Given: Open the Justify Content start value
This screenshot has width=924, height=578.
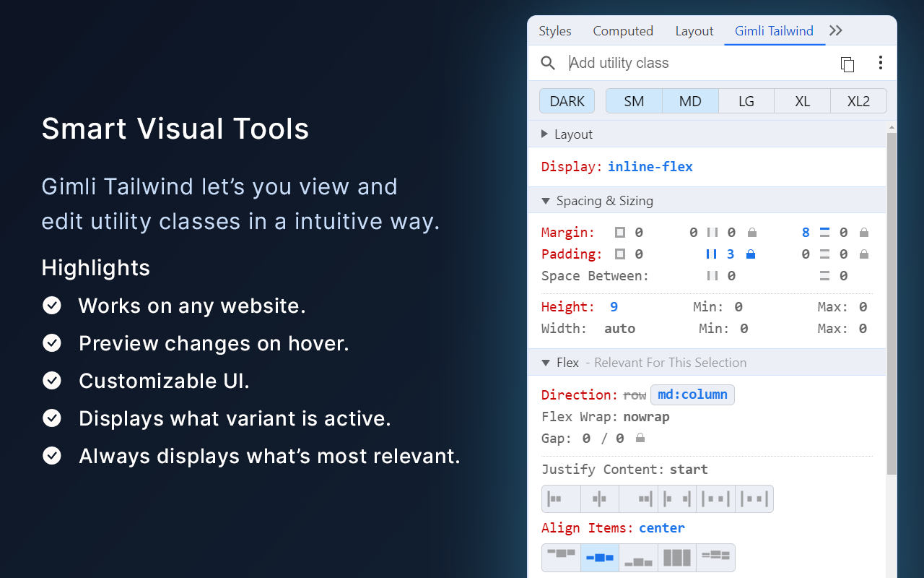Looking at the screenshot, I should click(689, 470).
